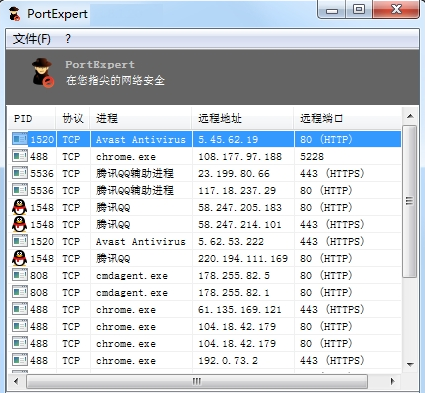Click the cmdagent.exe icon in row 178.255.82.1

20,292
